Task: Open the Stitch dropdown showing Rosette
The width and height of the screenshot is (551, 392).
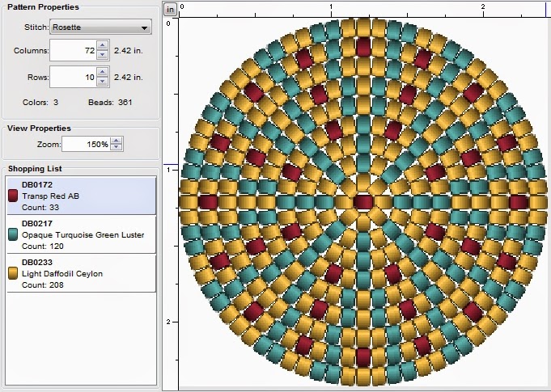Action: [101, 27]
